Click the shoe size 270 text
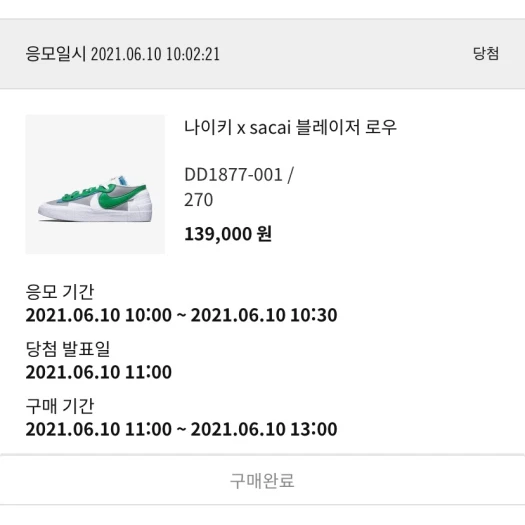This screenshot has width=525, height=525. [199, 200]
